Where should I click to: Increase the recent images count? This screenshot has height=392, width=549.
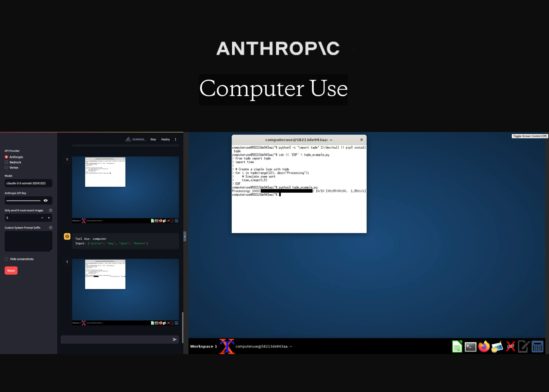[49, 218]
